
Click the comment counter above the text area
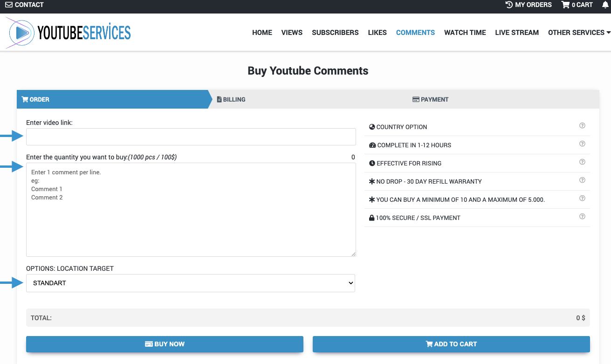pyautogui.click(x=353, y=157)
